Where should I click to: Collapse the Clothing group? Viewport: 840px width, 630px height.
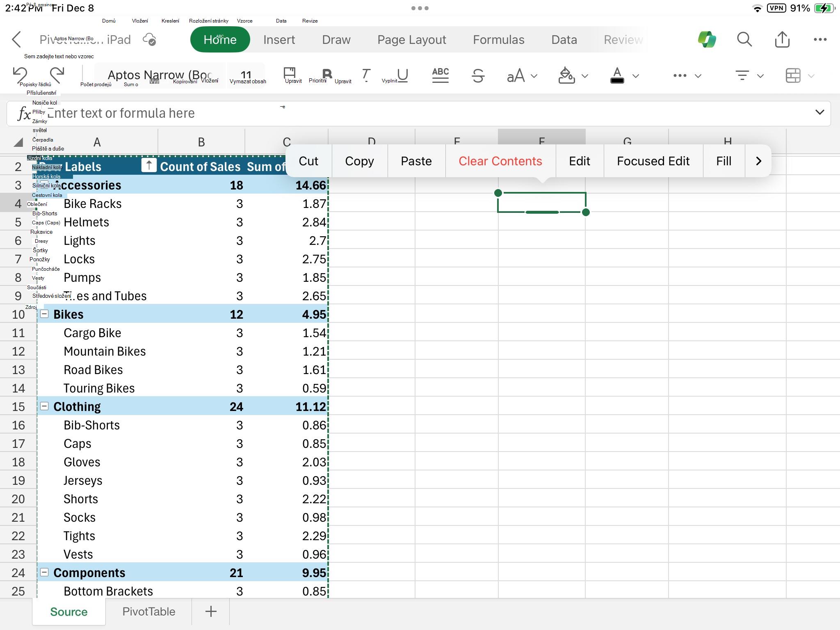click(x=44, y=406)
